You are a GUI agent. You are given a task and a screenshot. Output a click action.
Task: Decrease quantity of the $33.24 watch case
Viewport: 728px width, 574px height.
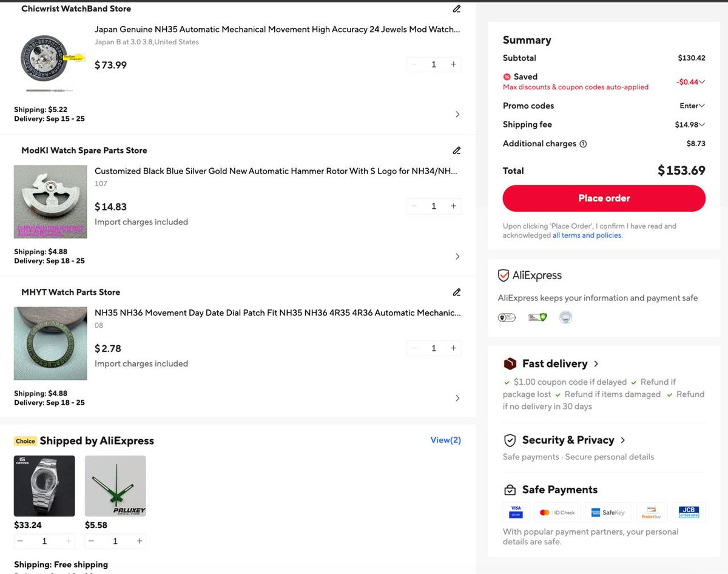(20, 541)
